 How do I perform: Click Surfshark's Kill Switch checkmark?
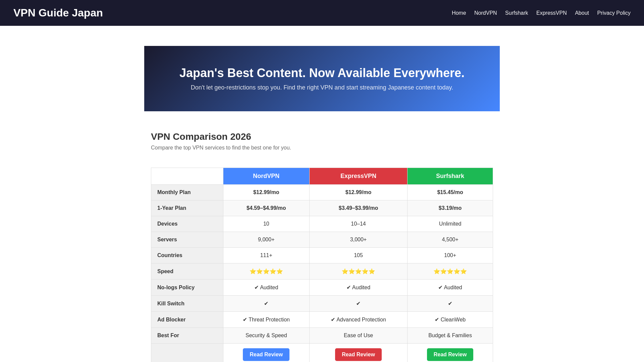[x=450, y=304]
